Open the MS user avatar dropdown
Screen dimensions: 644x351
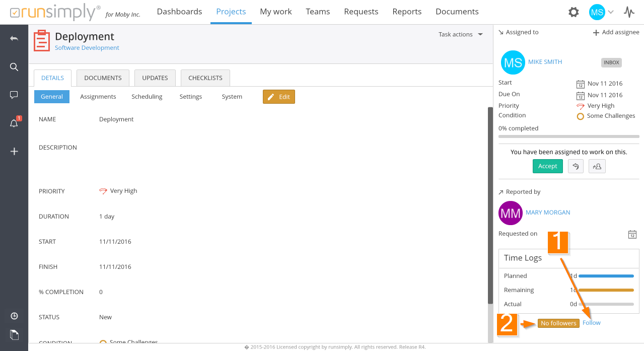click(602, 12)
